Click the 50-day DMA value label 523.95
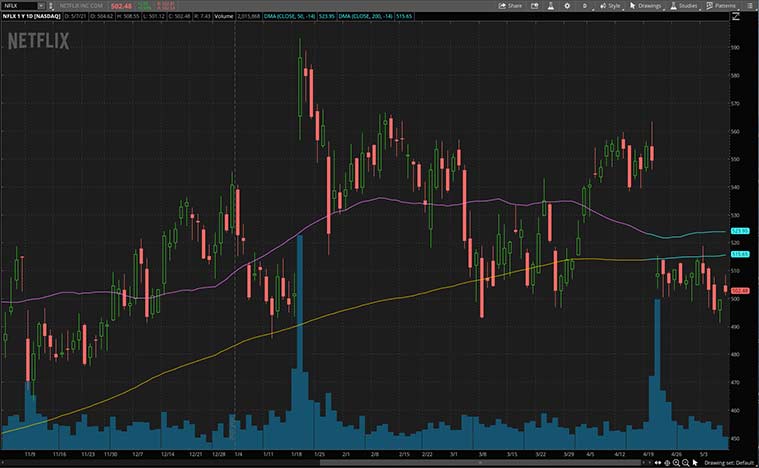This screenshot has height=468, width=759. coord(740,231)
